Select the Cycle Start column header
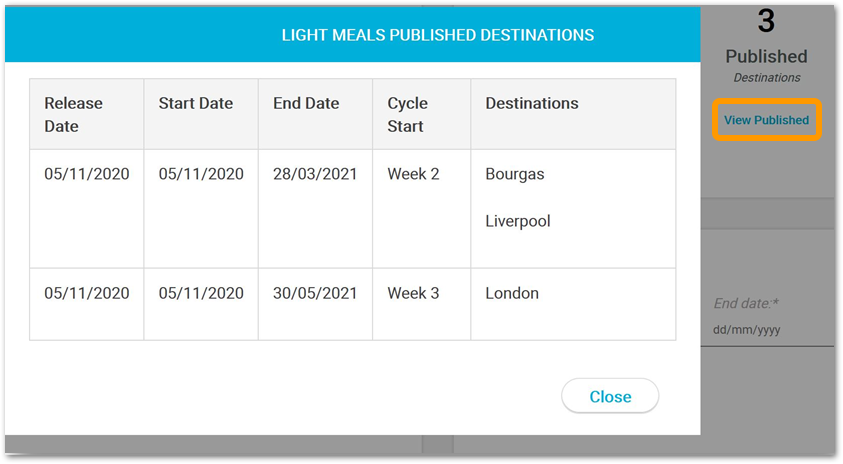 click(x=422, y=115)
